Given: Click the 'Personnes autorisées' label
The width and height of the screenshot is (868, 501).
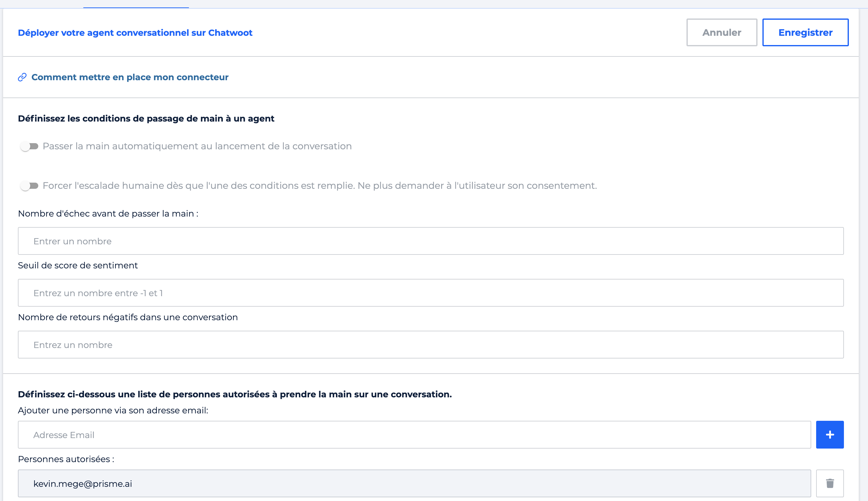Looking at the screenshot, I should [66, 459].
